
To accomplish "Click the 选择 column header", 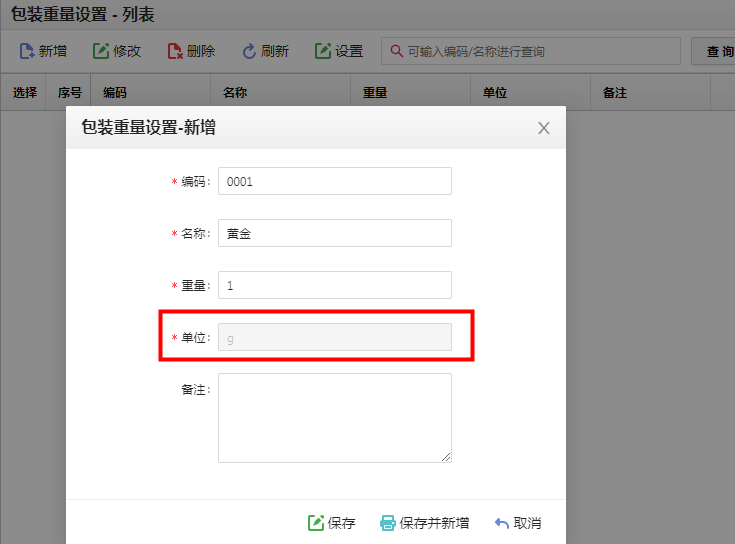I will click(x=25, y=92).
